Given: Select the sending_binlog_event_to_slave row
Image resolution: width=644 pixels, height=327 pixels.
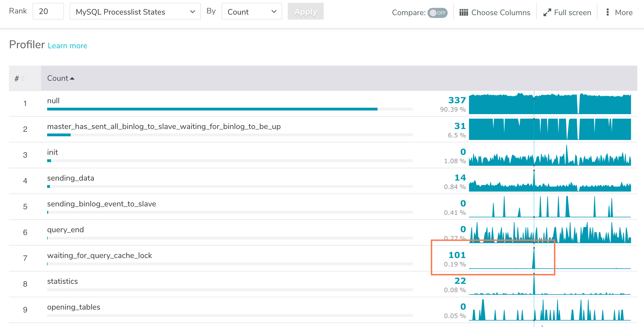Looking at the screenshot, I should (102, 204).
